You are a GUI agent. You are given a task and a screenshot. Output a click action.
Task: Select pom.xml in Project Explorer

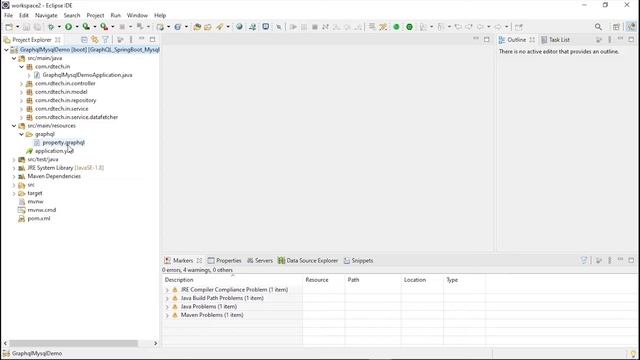click(39, 219)
